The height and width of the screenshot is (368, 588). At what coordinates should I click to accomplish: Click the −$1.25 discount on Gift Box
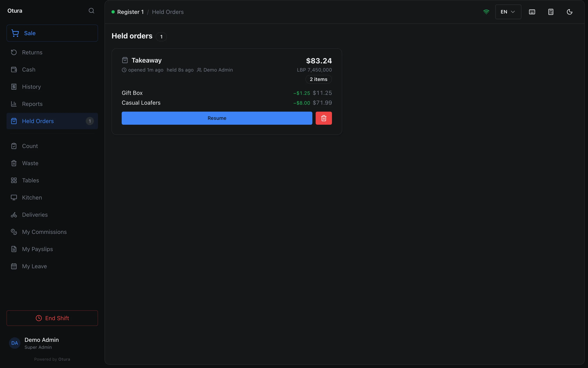click(x=302, y=93)
